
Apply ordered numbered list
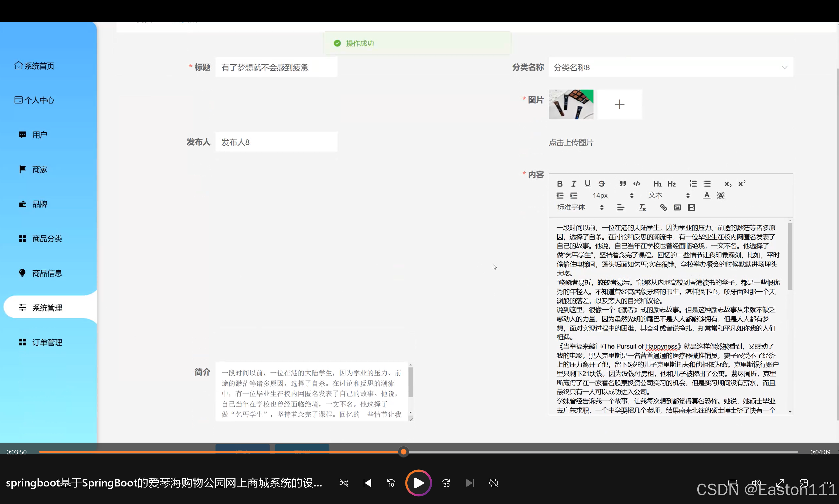pos(693,184)
